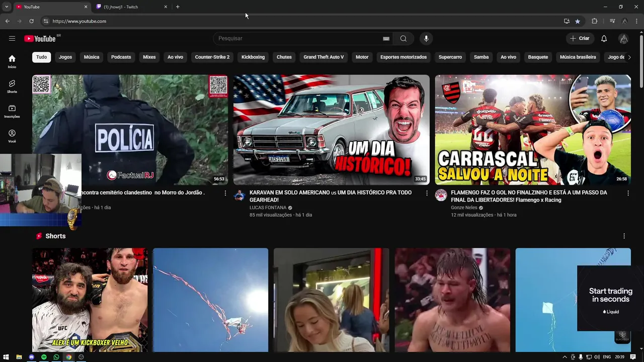The image size is (644, 362).
Task: Open Spotify from the taskbar
Action: point(44,357)
